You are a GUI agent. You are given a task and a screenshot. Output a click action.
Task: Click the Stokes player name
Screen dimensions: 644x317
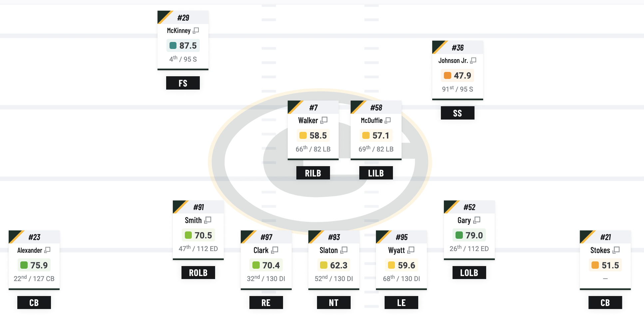(600, 250)
